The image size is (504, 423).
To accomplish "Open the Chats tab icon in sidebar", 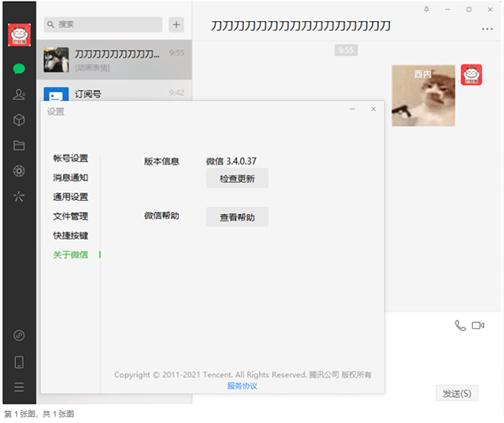I will 19,69.
